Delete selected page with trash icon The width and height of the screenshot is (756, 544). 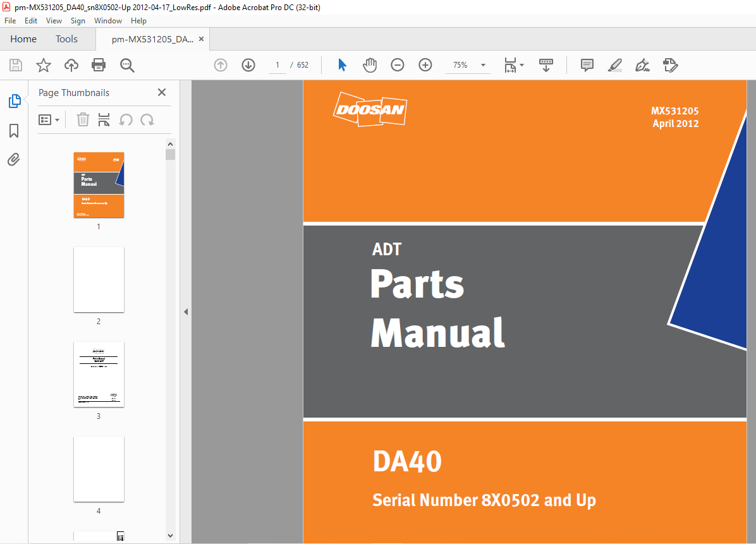point(83,119)
